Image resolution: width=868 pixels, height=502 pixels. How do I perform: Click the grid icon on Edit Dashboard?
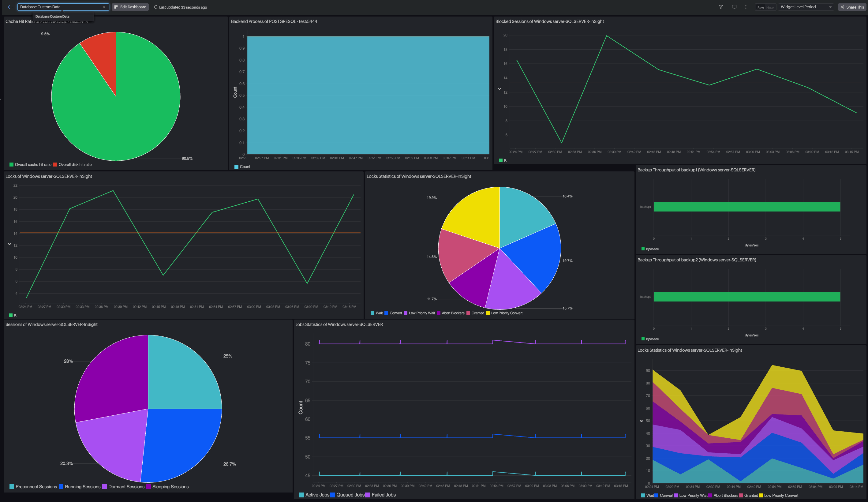(116, 7)
